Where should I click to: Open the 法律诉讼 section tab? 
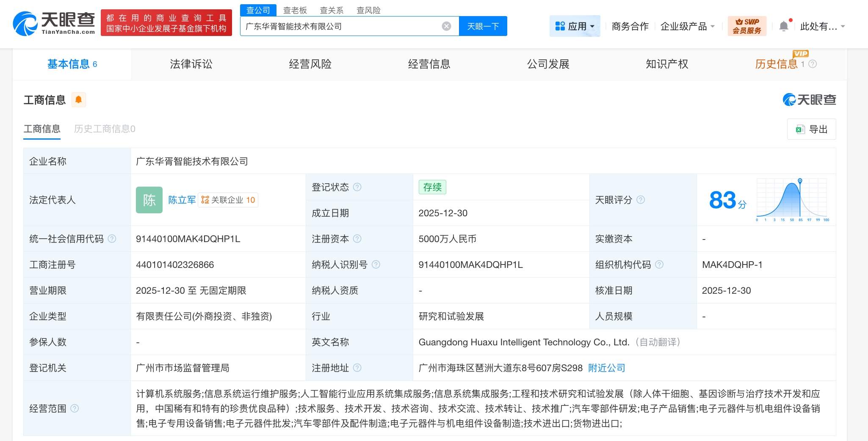191,64
